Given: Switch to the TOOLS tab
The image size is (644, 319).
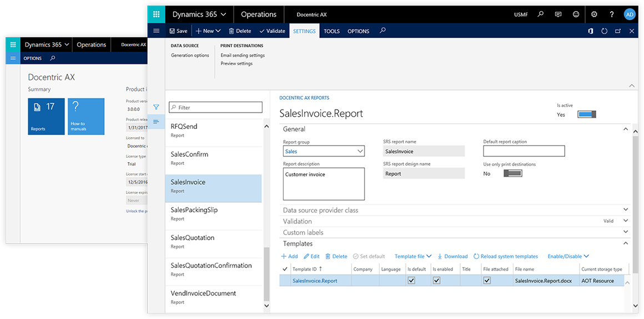Looking at the screenshot, I should 331,31.
